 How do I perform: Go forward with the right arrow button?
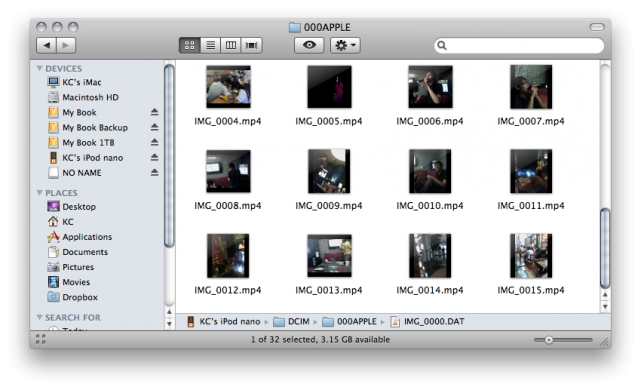(x=66, y=45)
